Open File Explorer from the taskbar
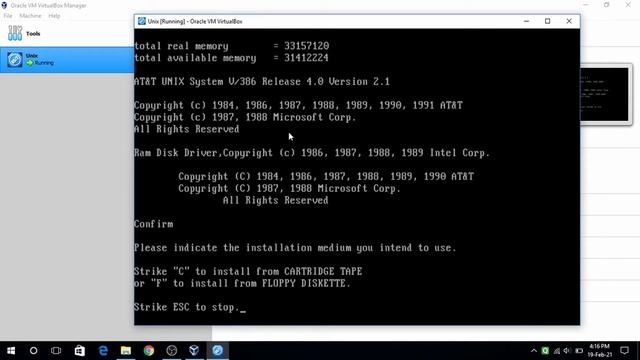The image size is (640, 360). (x=126, y=351)
